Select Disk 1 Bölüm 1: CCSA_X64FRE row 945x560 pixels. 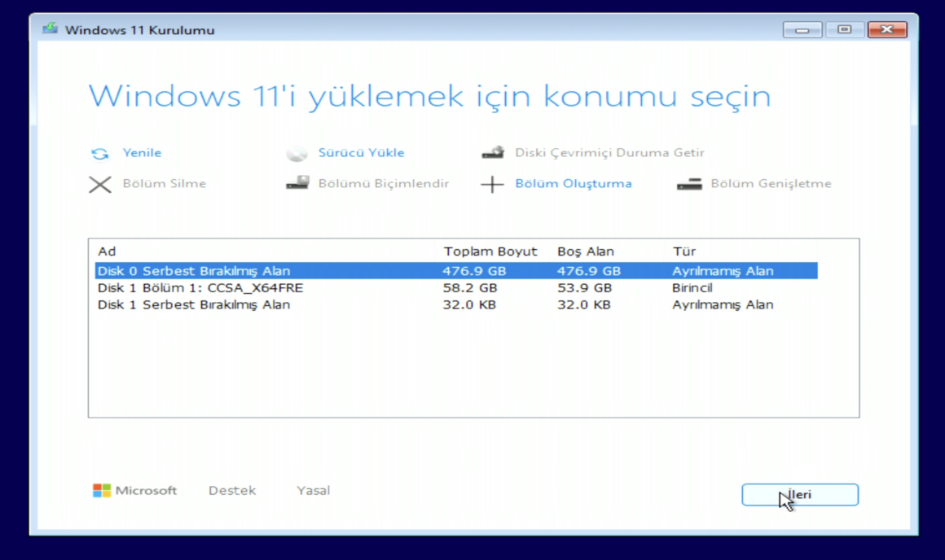click(x=456, y=288)
